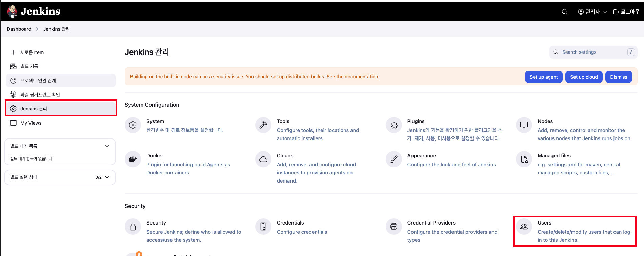Click the Managed files document icon
Screen dimensions: 644x256
[x=524, y=159]
